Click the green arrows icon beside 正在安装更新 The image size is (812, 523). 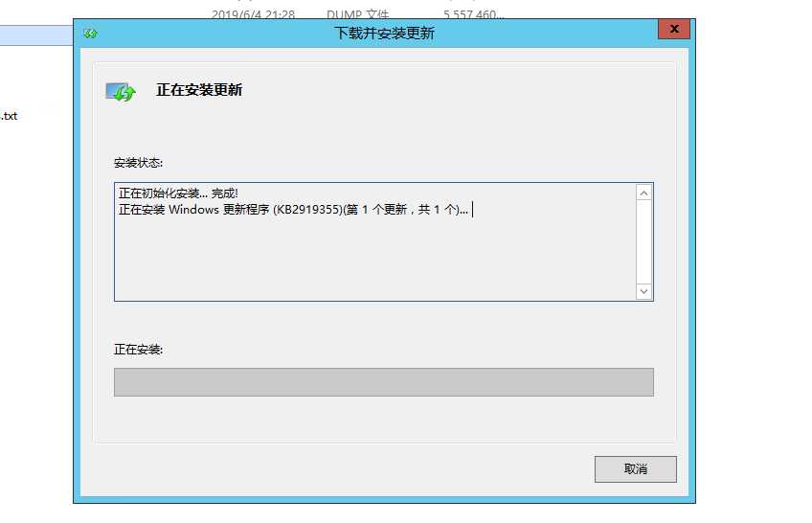tap(121, 92)
